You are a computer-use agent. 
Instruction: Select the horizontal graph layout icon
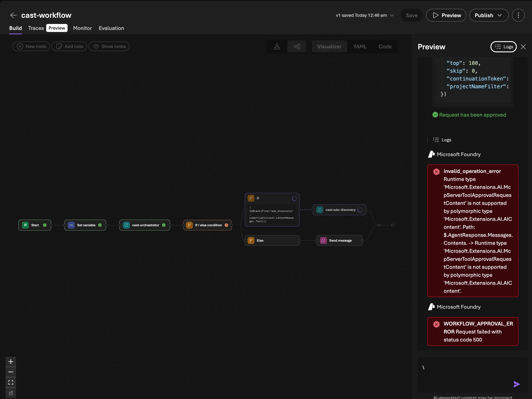pyautogui.click(x=297, y=46)
